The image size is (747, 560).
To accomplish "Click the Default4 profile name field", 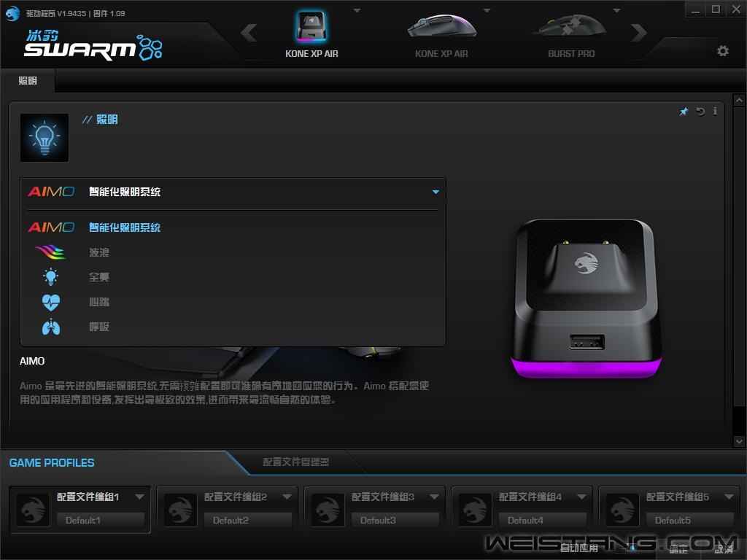I will [542, 521].
